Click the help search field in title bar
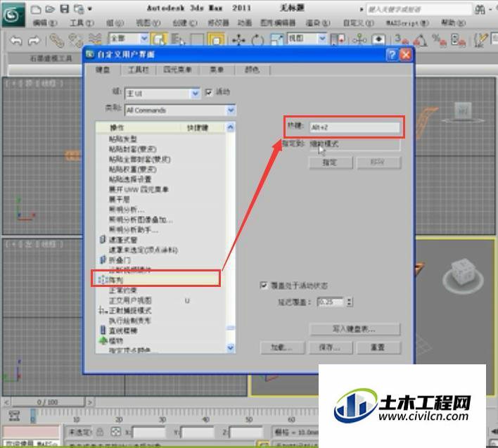498x448 pixels. 419,10
